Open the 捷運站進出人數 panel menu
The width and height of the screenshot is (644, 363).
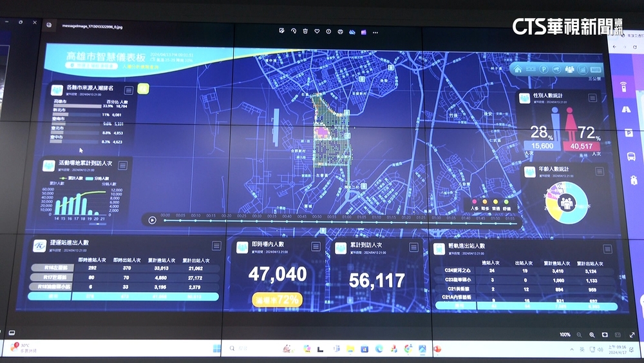[x=216, y=246]
